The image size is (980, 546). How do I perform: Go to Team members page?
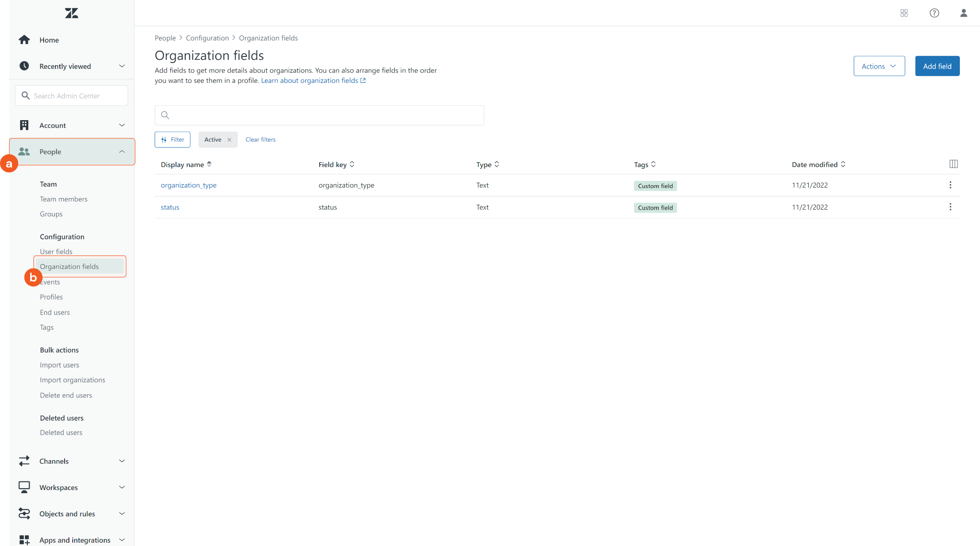click(63, 199)
